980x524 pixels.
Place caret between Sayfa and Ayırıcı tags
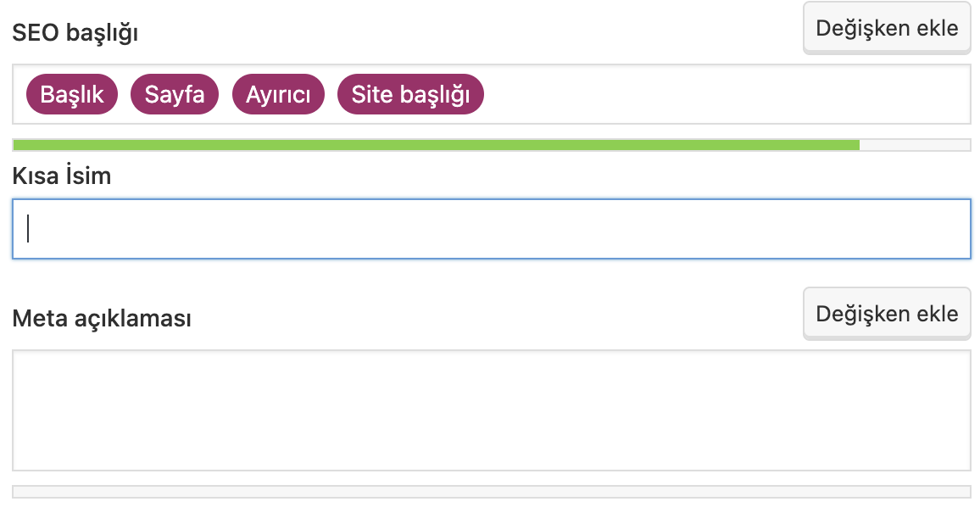point(226,94)
